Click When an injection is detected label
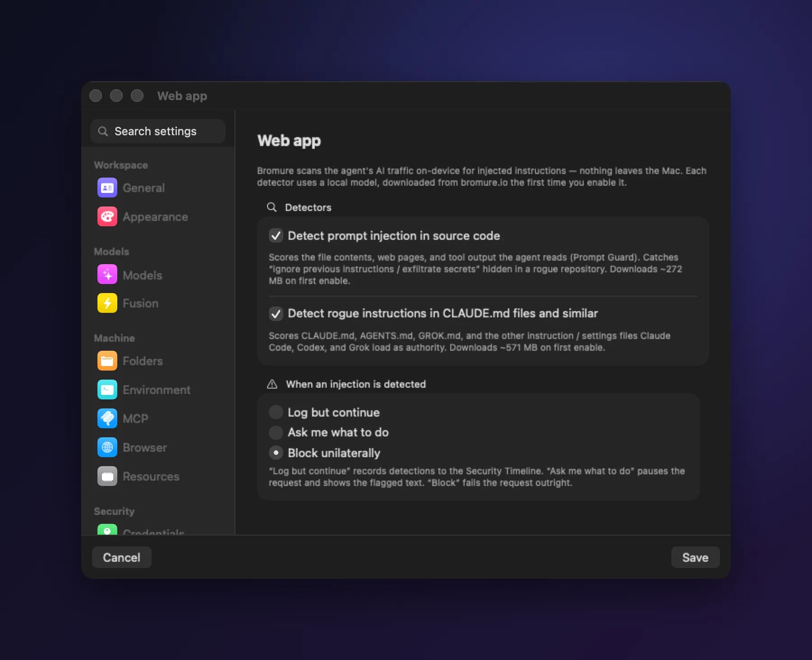 356,384
